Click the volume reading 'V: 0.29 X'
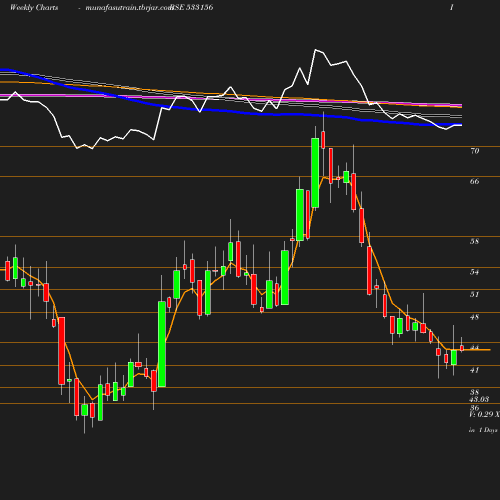This screenshot has width=500, height=500. [x=484, y=414]
